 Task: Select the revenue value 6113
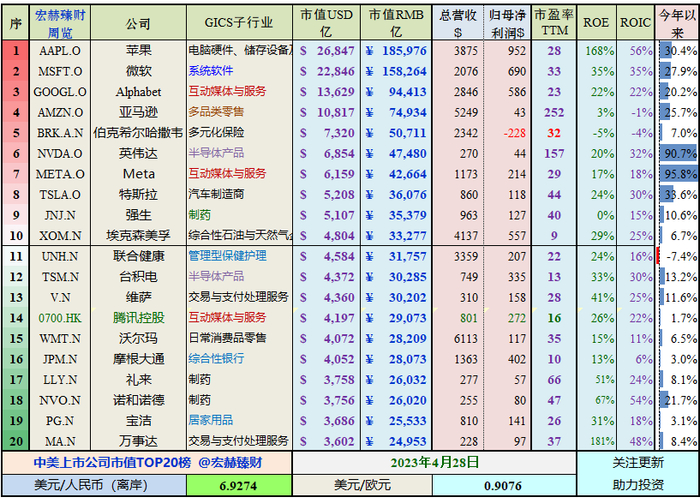(466, 339)
